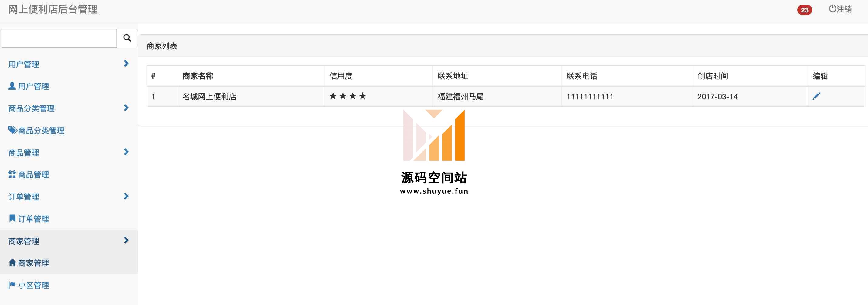The height and width of the screenshot is (305, 868).
Task: Open 小区管理 with flag icon
Action: [29, 285]
